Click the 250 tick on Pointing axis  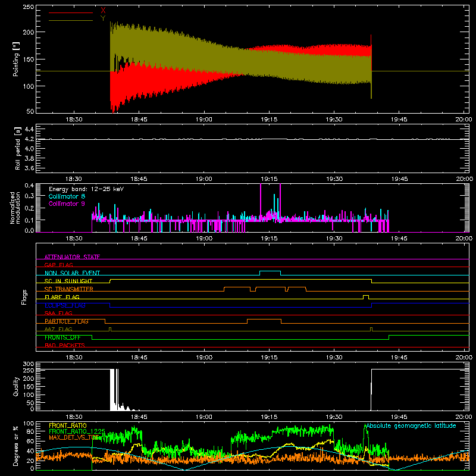29,7
